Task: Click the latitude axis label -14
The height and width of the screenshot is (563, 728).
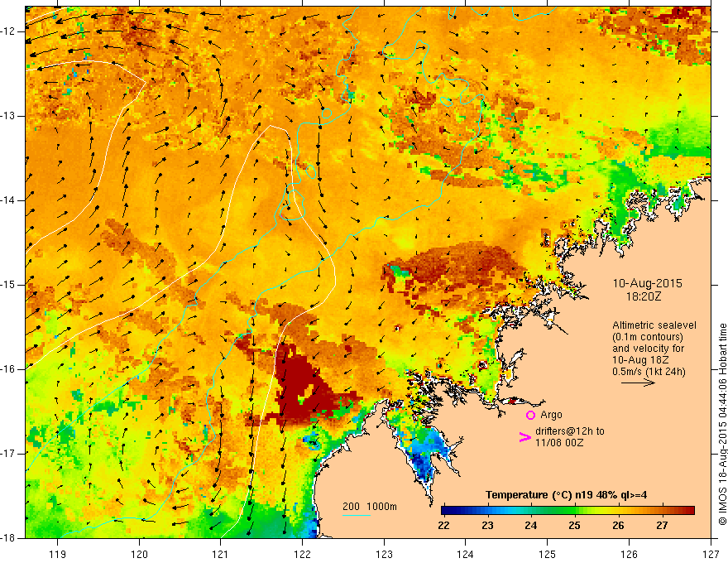Action: click(x=8, y=200)
